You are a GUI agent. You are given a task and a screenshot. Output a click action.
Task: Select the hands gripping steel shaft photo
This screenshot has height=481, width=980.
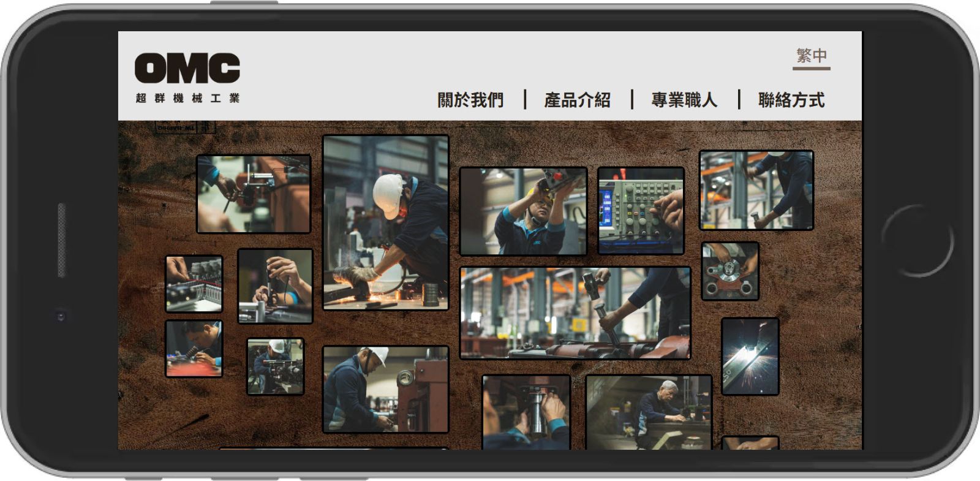coord(526,412)
